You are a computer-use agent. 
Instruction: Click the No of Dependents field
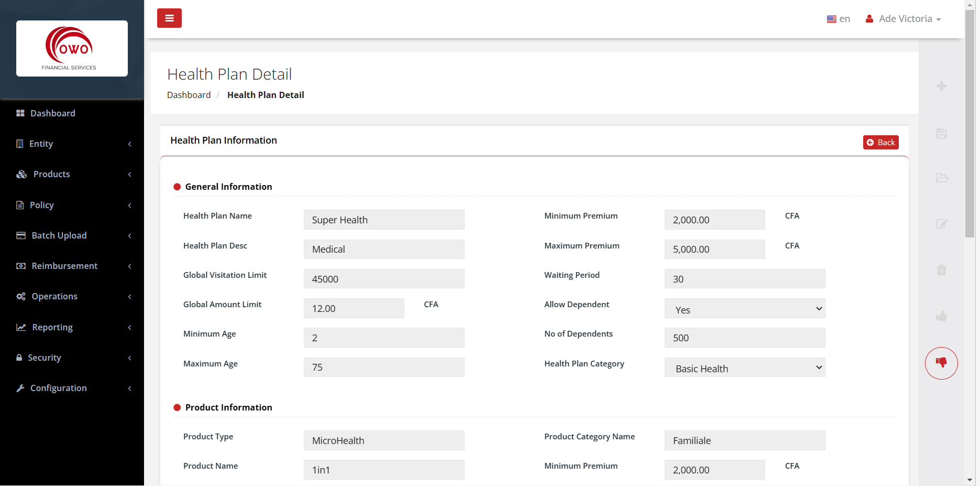pos(745,338)
